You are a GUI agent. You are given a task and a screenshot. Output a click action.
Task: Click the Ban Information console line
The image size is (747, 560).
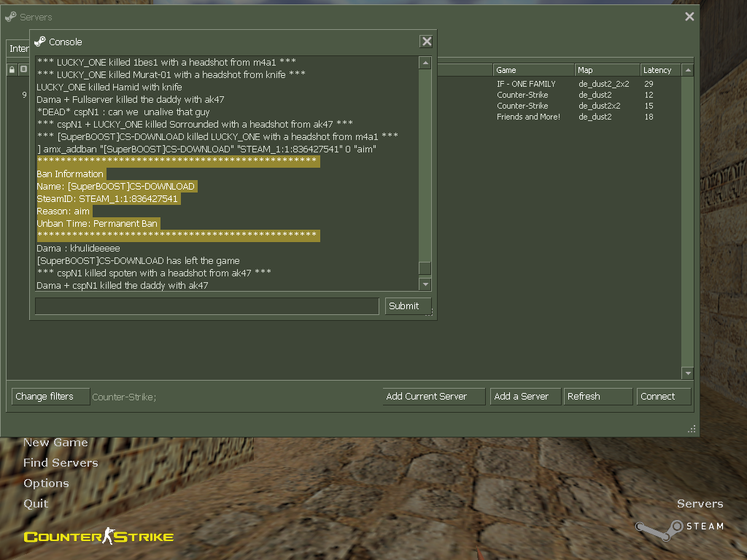(x=70, y=174)
